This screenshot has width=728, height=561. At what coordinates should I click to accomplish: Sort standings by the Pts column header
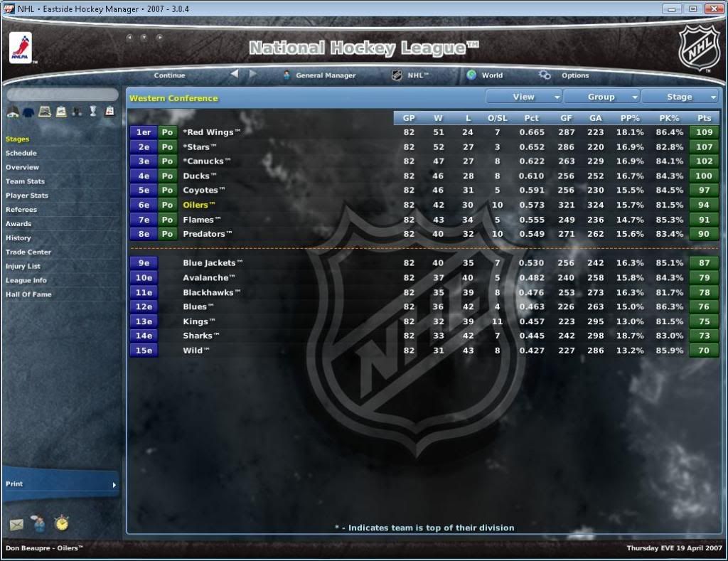click(x=704, y=118)
